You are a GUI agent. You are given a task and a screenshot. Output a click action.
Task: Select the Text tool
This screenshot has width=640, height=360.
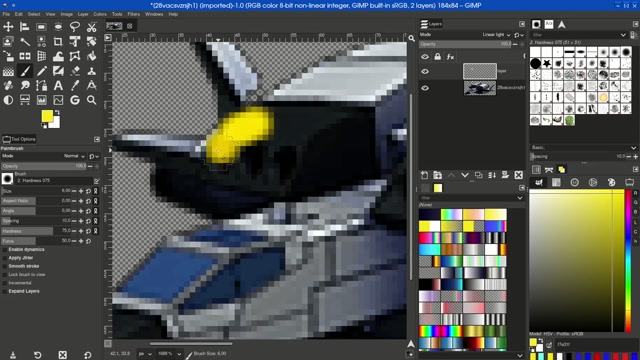pos(58,86)
